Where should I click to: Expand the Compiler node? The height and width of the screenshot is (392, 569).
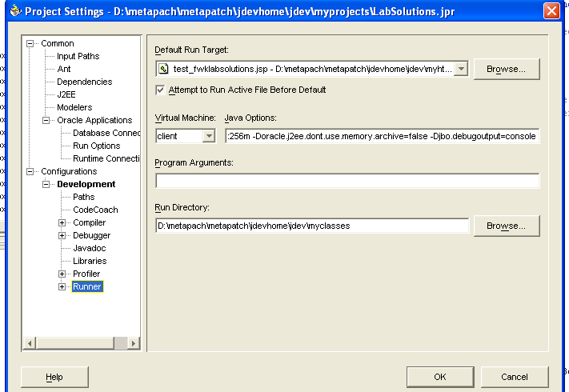click(62, 222)
